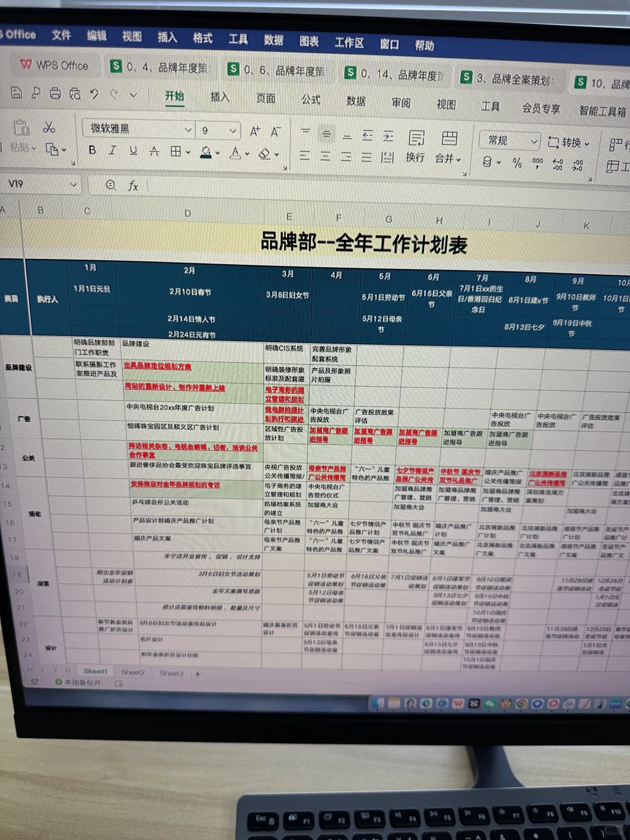
Task: Toggle 换行 wrap text
Action: coord(415,147)
